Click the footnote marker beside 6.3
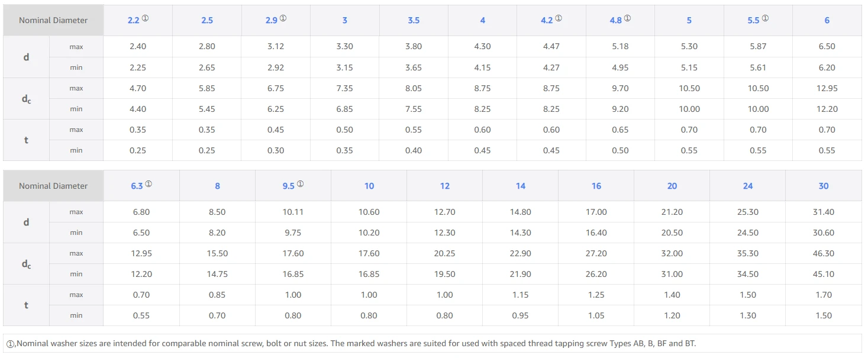The height and width of the screenshot is (358, 868). 149,184
